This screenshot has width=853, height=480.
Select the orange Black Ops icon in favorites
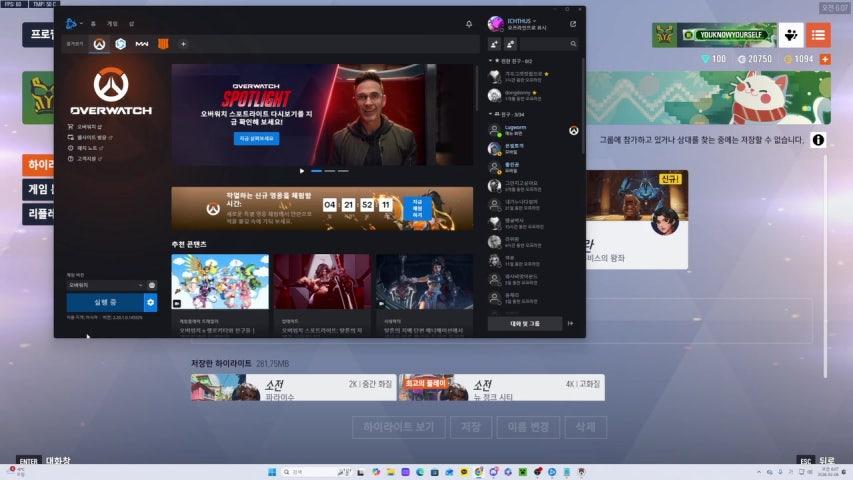coord(163,44)
